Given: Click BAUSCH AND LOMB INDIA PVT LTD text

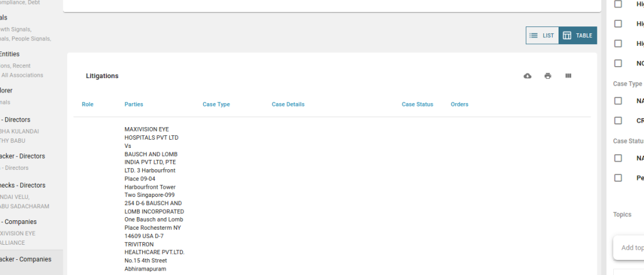Looking at the screenshot, I should (151, 158).
